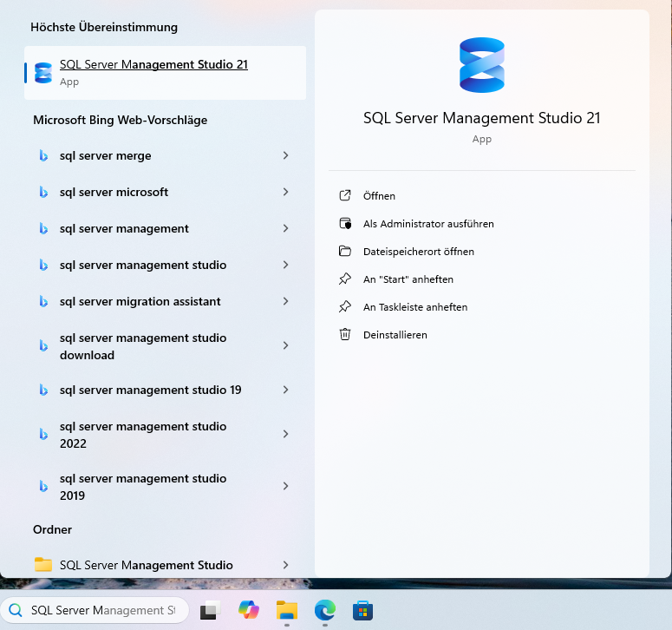Expand chevron for SQL Server Management Studio folder
The height and width of the screenshot is (630, 672).
click(x=286, y=565)
